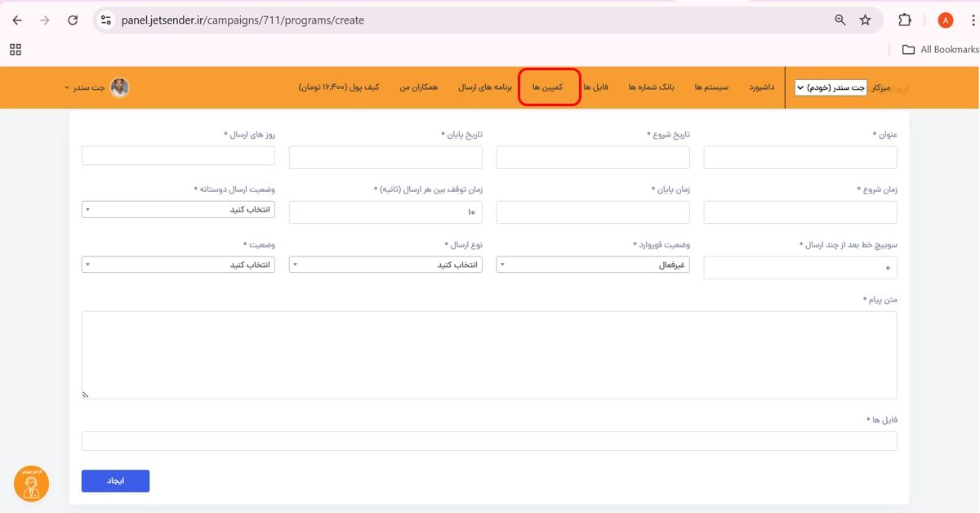The height and width of the screenshot is (513, 980).
Task: Expand the جت سندر user menu
Action: 84,87
